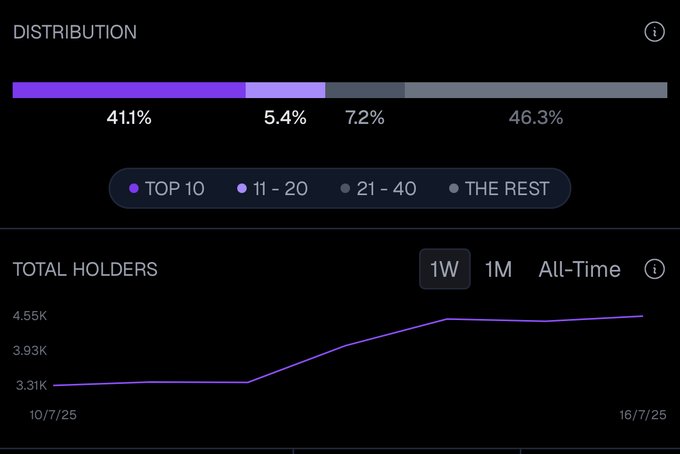
Task: Open the Distribution info icon
Action: pyautogui.click(x=655, y=31)
